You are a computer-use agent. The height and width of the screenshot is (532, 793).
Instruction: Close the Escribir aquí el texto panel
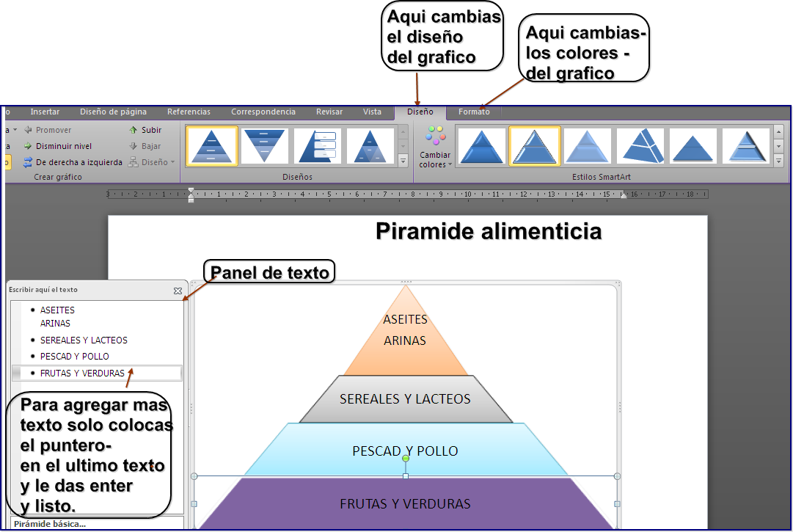coord(178,290)
